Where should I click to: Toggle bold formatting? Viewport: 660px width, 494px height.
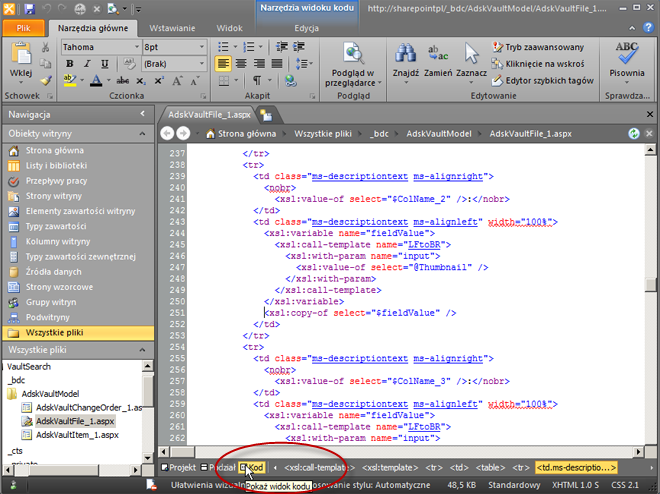(69, 64)
